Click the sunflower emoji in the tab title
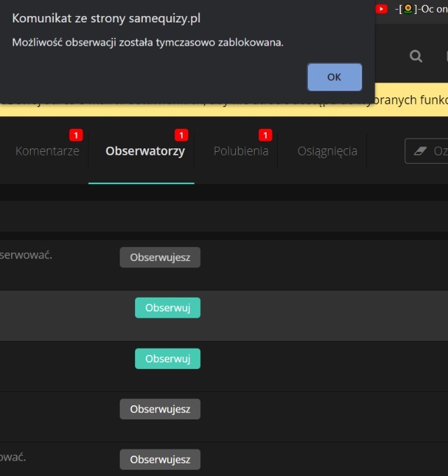The image size is (448, 476). tap(407, 9)
